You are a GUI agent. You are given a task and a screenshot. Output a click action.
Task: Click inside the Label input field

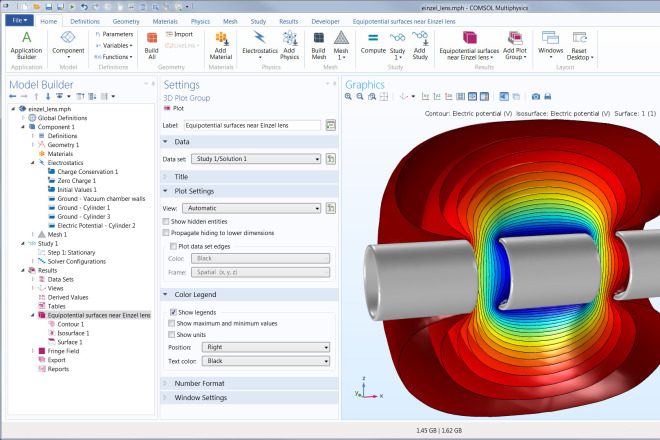click(252, 125)
